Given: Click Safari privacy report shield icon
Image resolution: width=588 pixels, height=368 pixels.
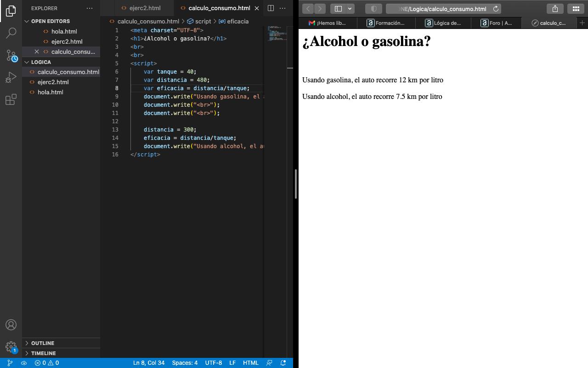Looking at the screenshot, I should point(373,9).
